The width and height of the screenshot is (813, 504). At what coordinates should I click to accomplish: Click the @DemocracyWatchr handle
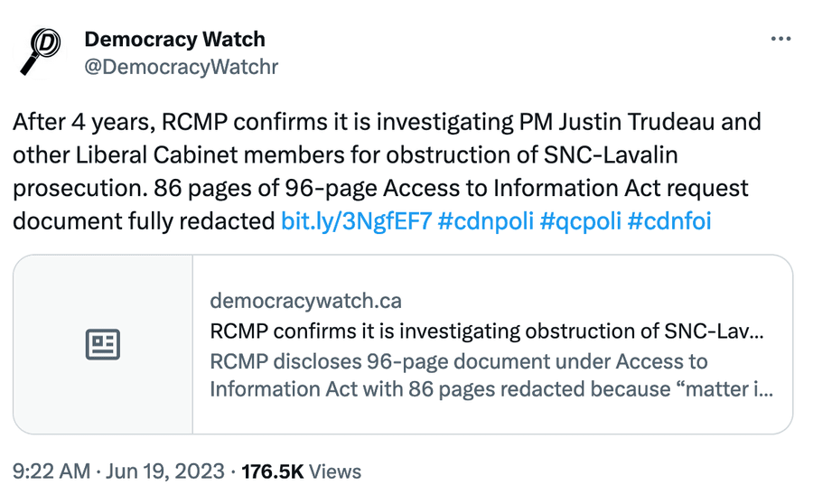click(181, 67)
